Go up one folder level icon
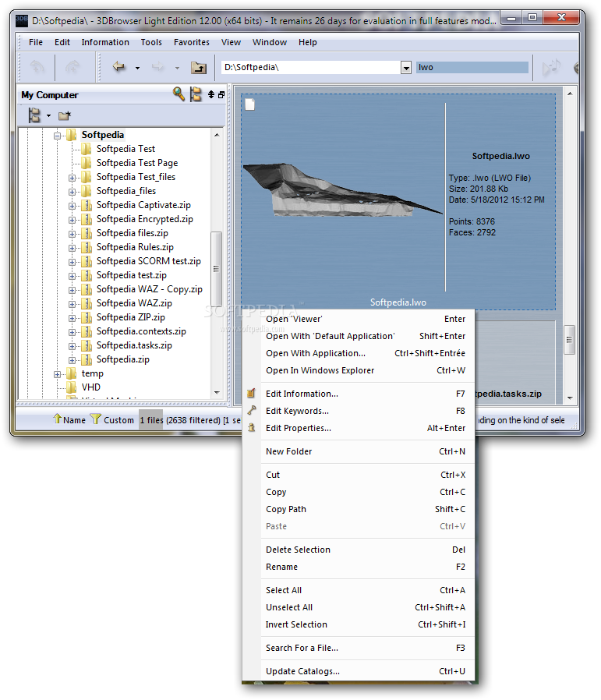Screen dimensions: 601x700 click(199, 67)
